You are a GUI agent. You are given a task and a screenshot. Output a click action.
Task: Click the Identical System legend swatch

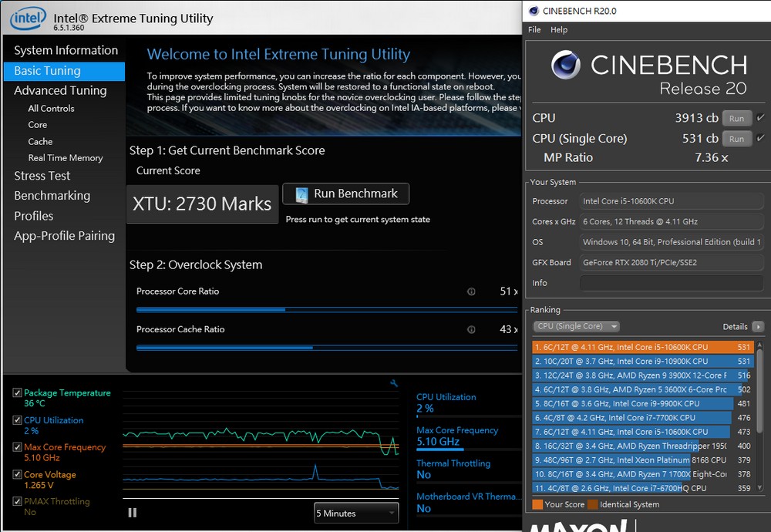click(x=592, y=504)
